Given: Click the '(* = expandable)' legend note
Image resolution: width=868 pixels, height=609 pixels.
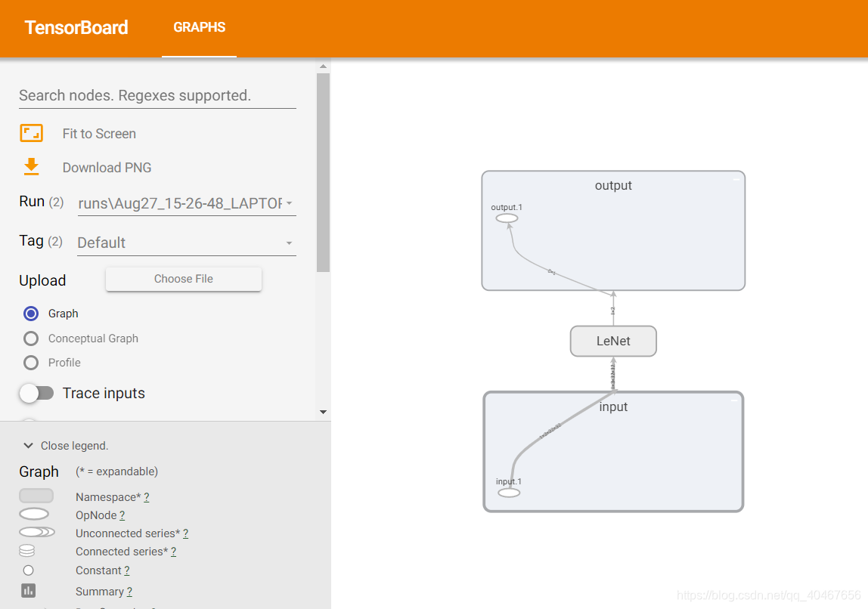Looking at the screenshot, I should 116,471.
